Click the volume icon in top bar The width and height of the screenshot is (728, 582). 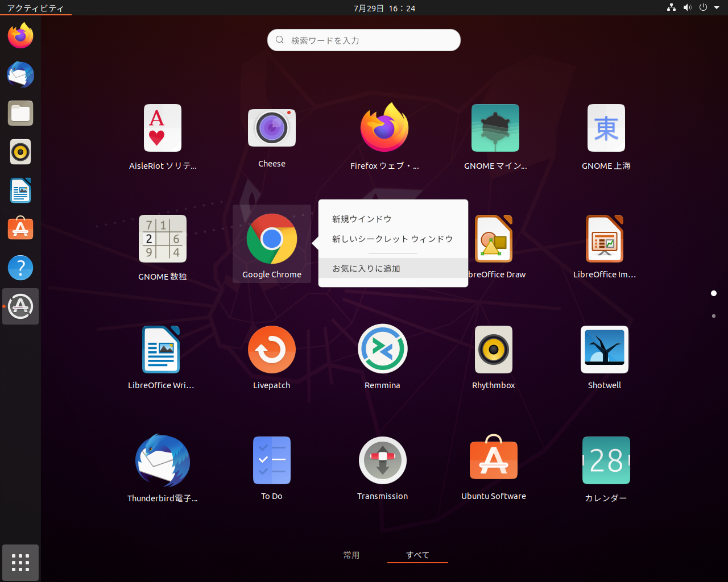[687, 8]
